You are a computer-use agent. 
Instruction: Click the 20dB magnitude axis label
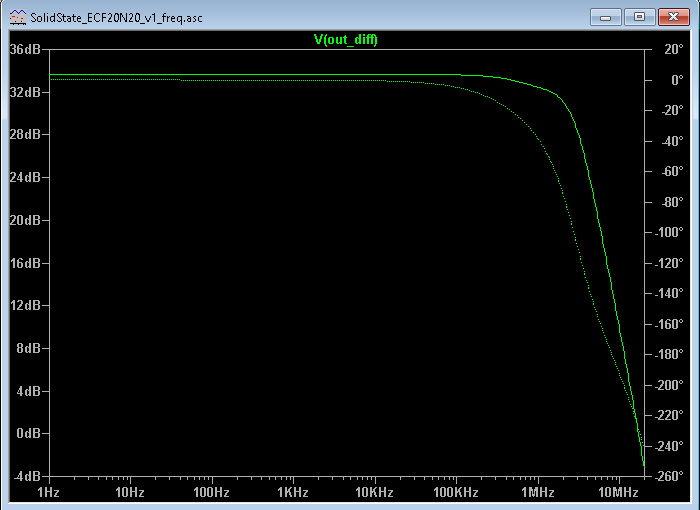[25, 220]
